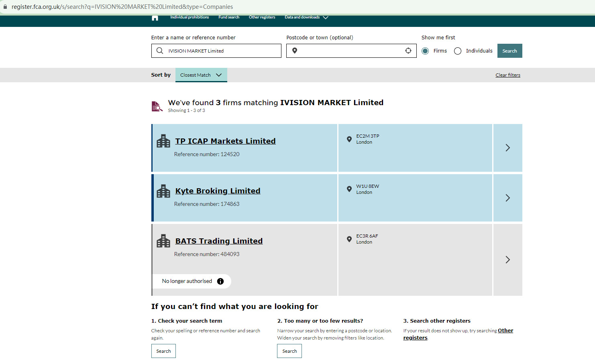Select the Individuals radio button
Image resolution: width=595 pixels, height=364 pixels.
click(458, 51)
